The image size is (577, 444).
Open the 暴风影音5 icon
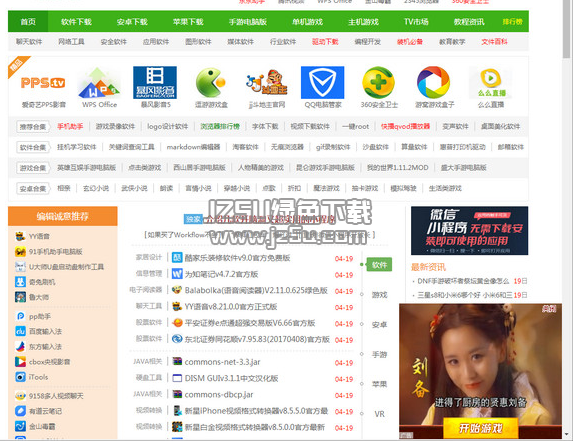155,82
